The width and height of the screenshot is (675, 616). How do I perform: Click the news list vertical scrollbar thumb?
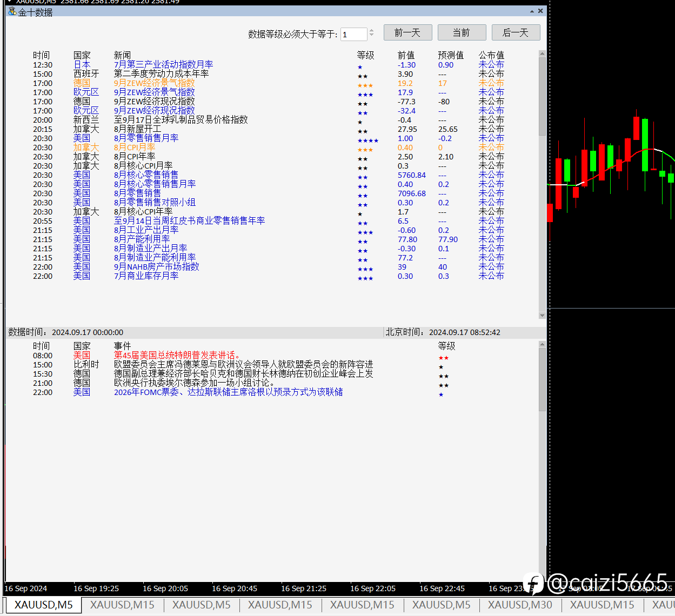[x=542, y=97]
